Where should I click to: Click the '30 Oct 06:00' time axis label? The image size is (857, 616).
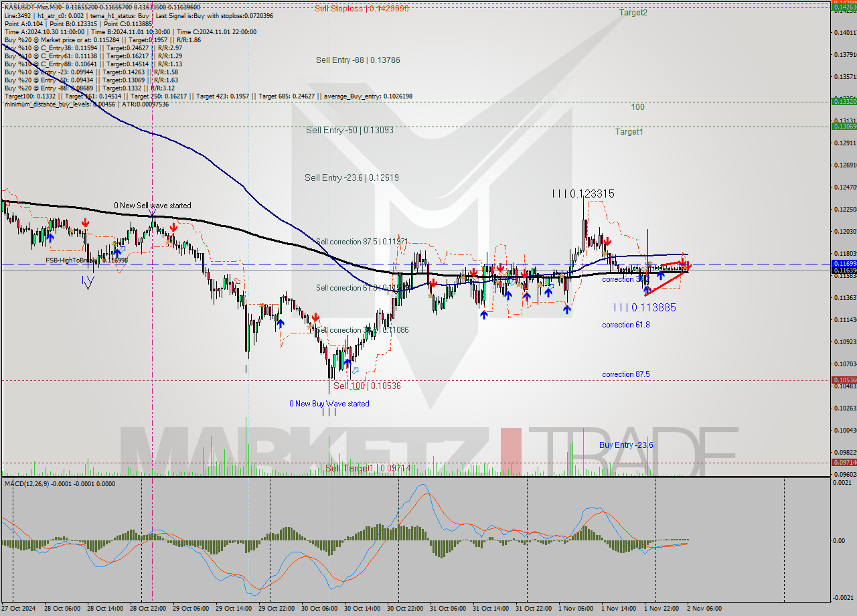pos(319,609)
